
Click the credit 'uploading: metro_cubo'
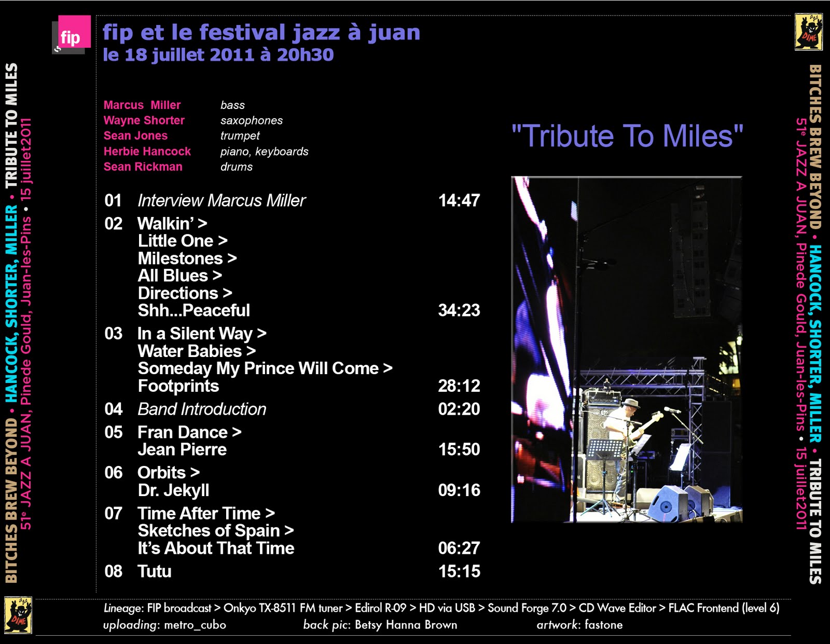164,625
